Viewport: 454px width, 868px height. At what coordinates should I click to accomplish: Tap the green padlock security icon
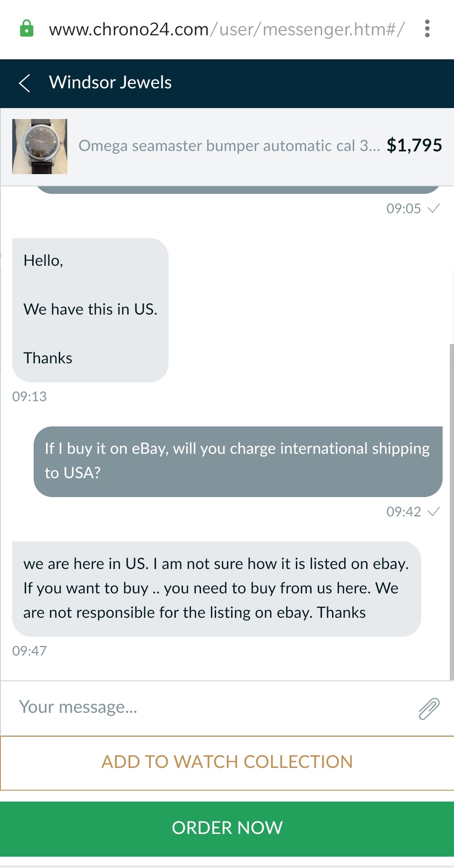click(26, 29)
